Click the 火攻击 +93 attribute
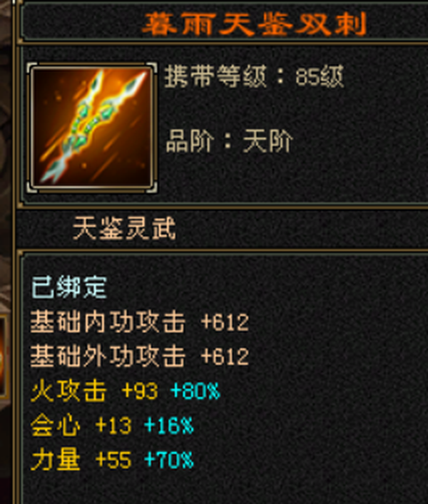Image resolution: width=428 pixels, height=504 pixels. pos(94,391)
